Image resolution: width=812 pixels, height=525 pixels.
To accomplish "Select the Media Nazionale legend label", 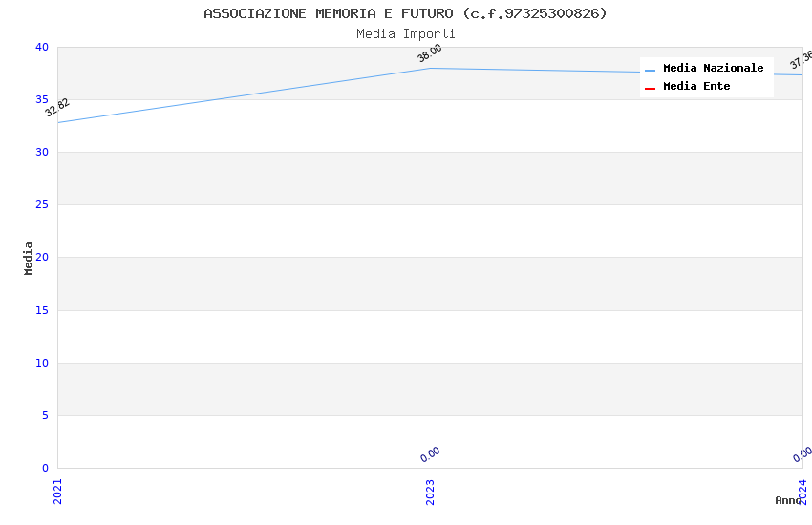I will click(x=713, y=69).
